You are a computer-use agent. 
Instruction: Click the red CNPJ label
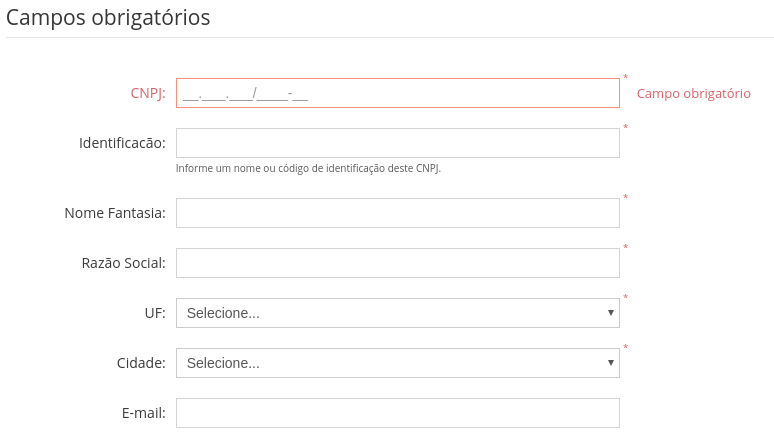[x=147, y=93]
